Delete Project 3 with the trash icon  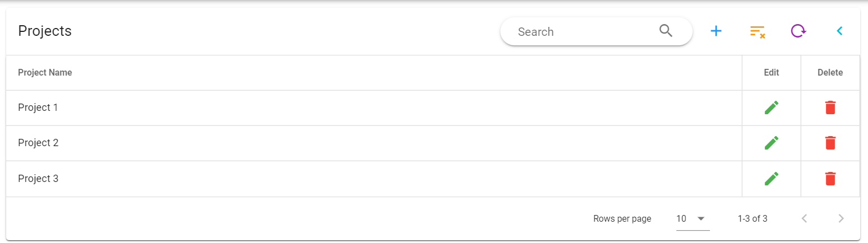coord(830,179)
